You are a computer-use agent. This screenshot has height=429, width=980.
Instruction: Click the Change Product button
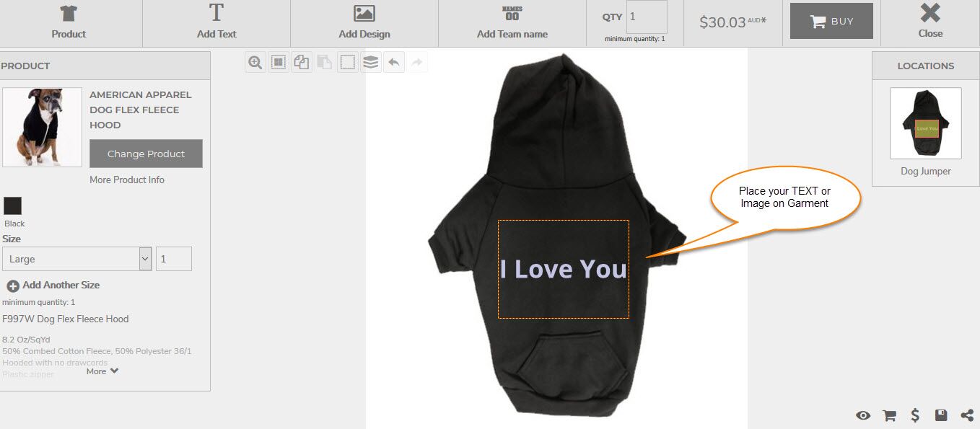point(145,153)
